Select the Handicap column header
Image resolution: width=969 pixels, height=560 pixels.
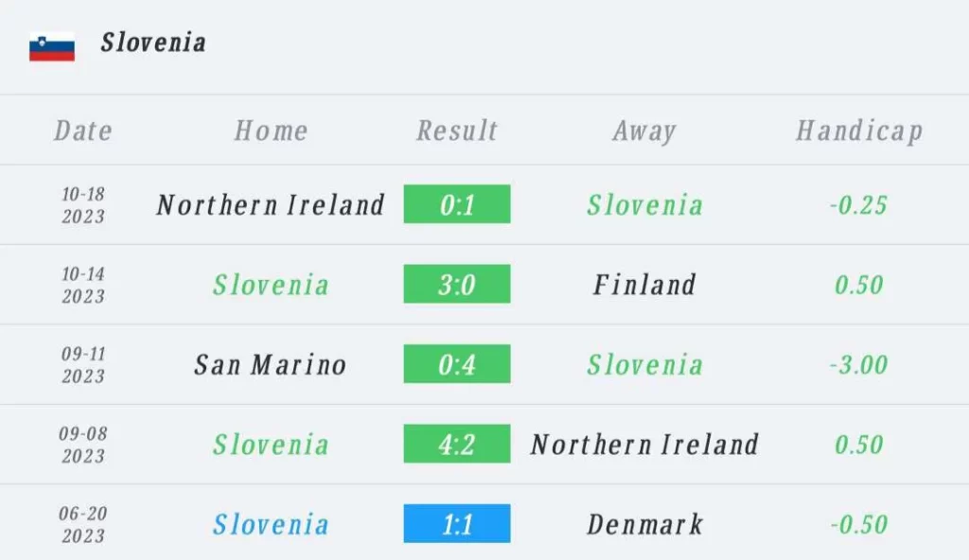(859, 131)
